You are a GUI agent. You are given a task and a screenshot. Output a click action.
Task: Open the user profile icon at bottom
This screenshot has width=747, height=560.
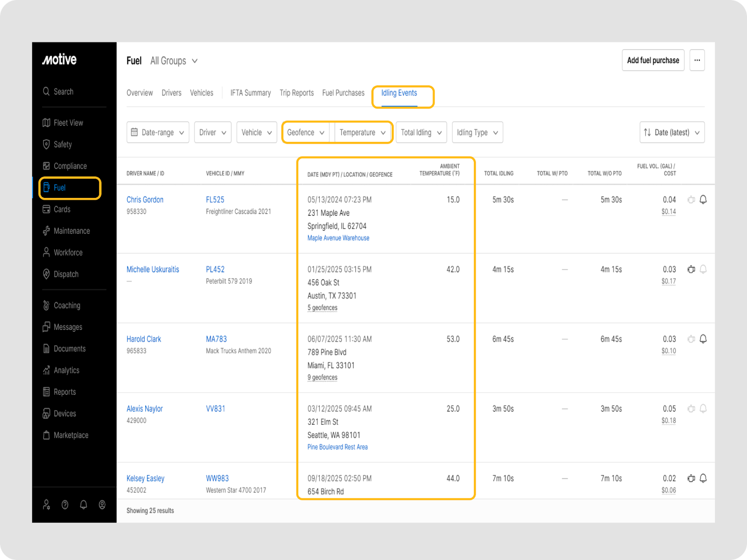102,504
